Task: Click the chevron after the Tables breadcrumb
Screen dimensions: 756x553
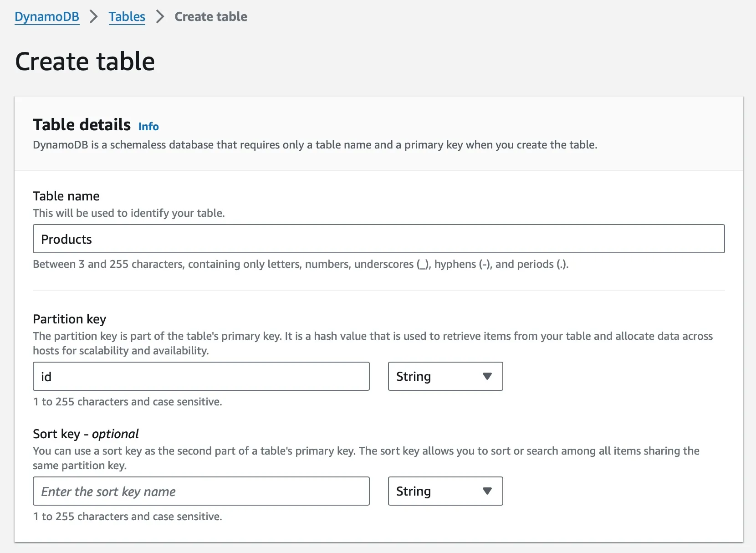Action: pyautogui.click(x=160, y=17)
